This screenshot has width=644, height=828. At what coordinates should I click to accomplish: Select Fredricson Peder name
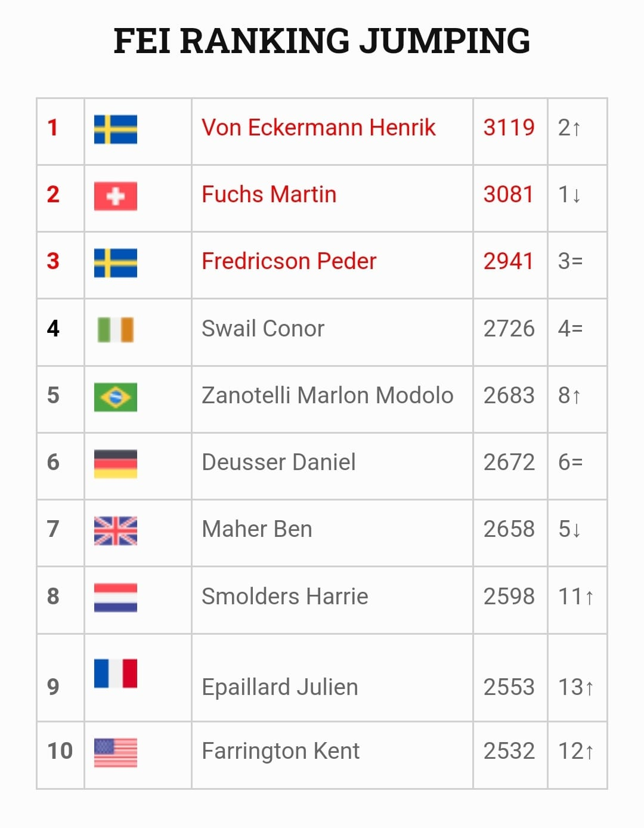289,261
